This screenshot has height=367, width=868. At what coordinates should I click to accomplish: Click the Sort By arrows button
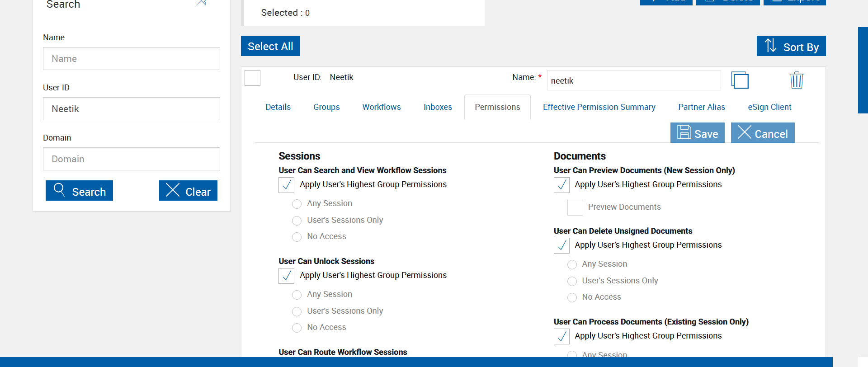(791, 46)
